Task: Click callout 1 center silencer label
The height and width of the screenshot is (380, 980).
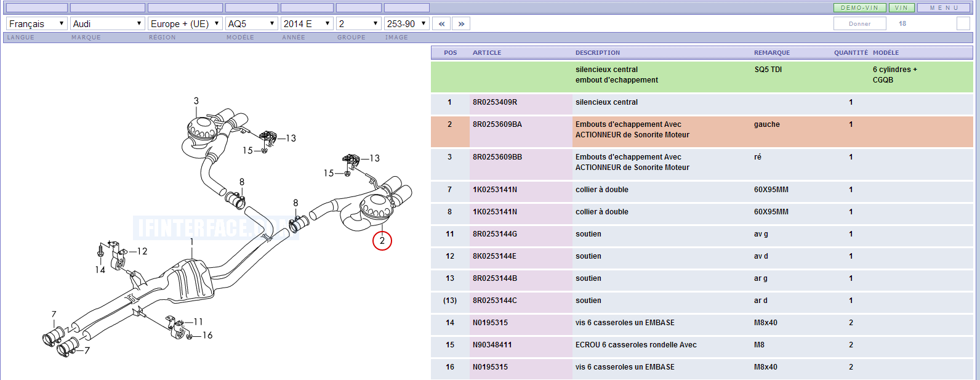Action: tap(192, 241)
